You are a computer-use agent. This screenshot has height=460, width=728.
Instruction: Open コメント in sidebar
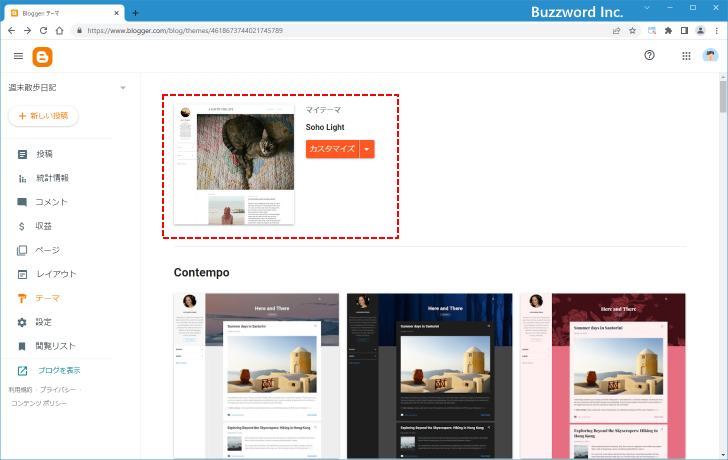[52, 202]
